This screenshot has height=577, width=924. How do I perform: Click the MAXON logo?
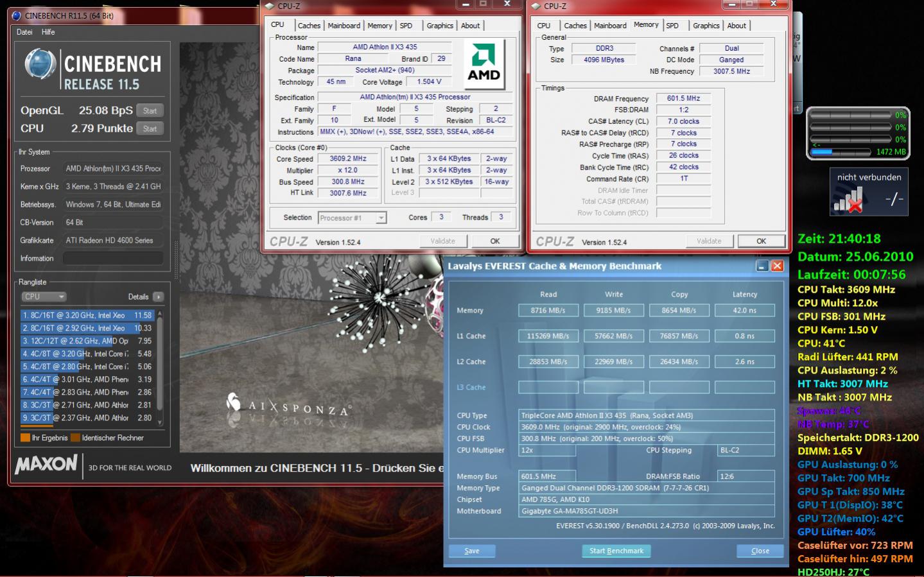[x=46, y=464]
